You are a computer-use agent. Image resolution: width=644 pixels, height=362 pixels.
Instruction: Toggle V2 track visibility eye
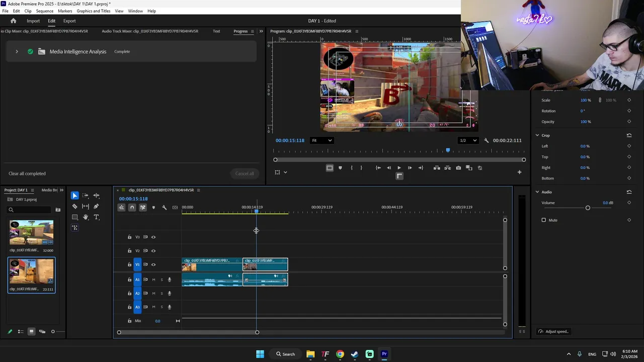153,251
